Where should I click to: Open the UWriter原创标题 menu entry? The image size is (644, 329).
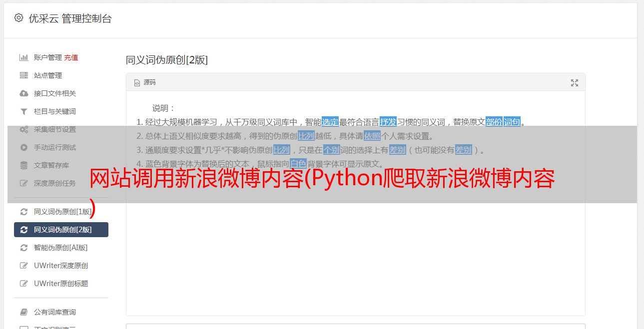point(61,284)
